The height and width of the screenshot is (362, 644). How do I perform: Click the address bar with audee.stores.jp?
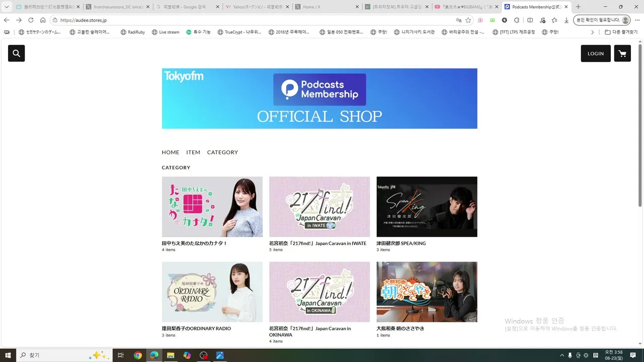[x=252, y=20]
